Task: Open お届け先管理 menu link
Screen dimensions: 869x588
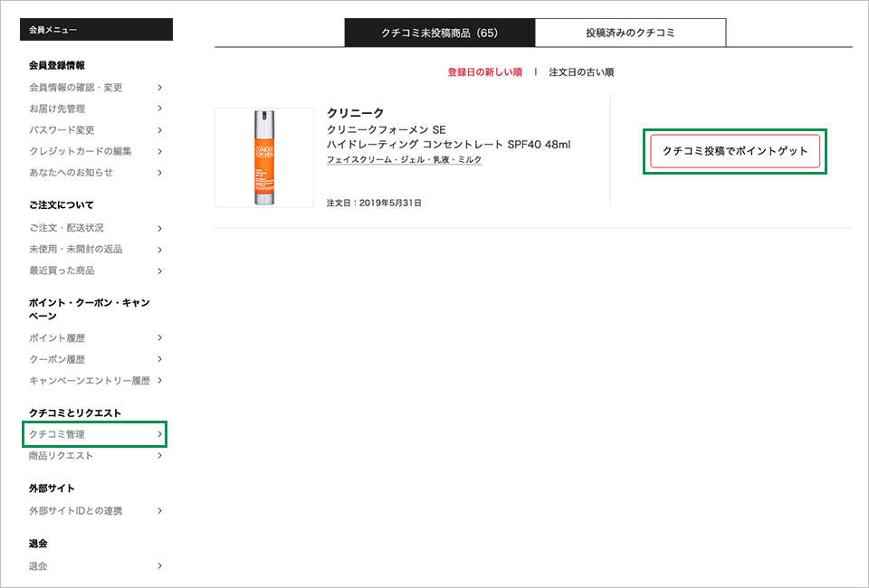Action: pos(57,109)
